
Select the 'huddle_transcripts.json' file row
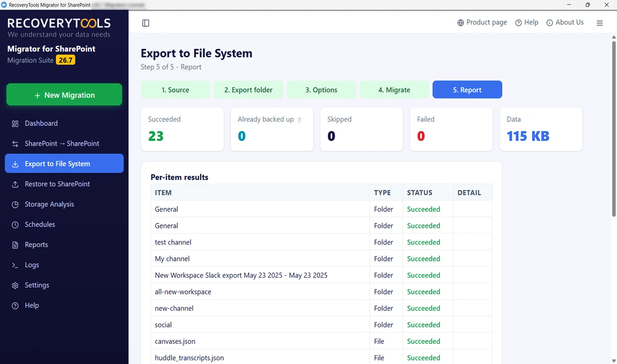click(x=321, y=358)
